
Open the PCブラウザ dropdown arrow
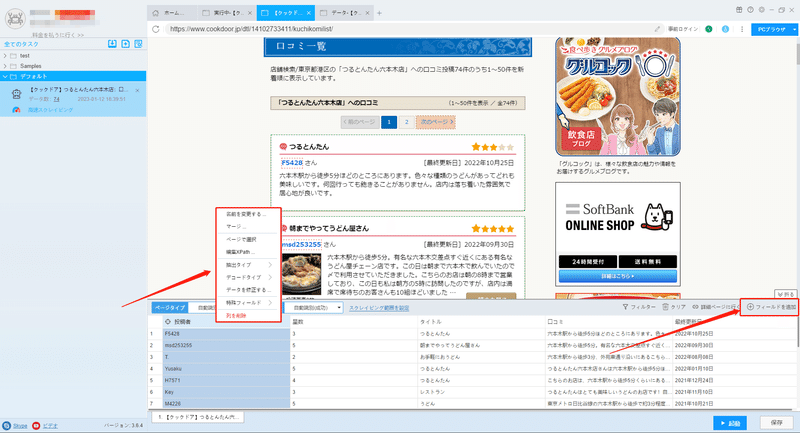coord(794,30)
